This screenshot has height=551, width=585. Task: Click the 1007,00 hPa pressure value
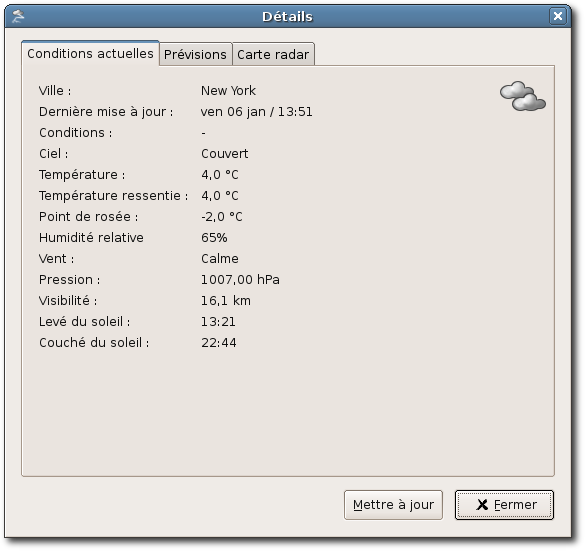coord(240,280)
